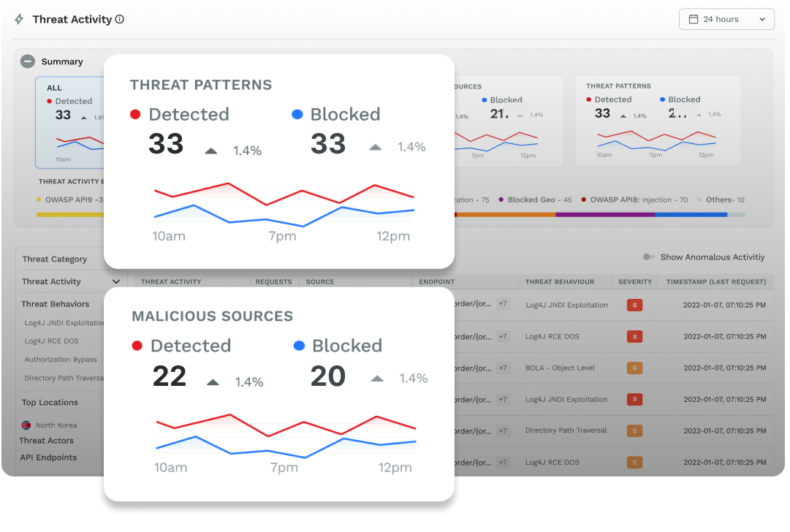
Task: Click the +7 chip on the first endpoint row
Action: [x=502, y=304]
